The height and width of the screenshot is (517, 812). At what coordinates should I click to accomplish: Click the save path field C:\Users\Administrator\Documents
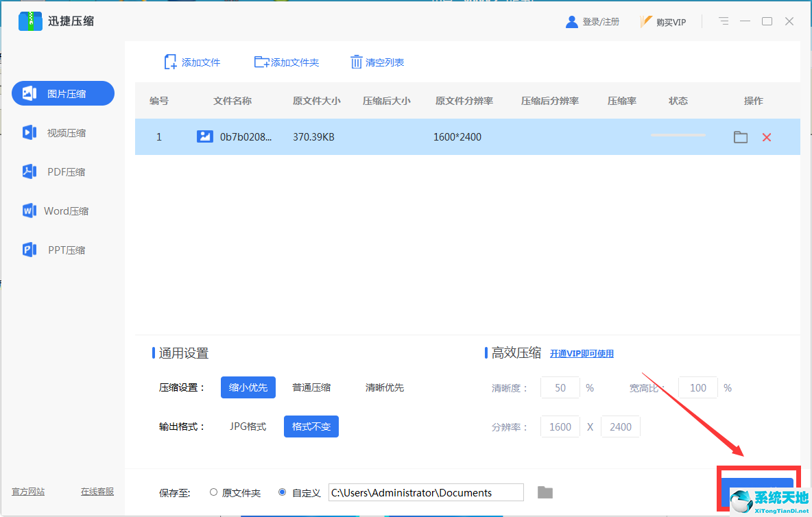pyautogui.click(x=426, y=493)
